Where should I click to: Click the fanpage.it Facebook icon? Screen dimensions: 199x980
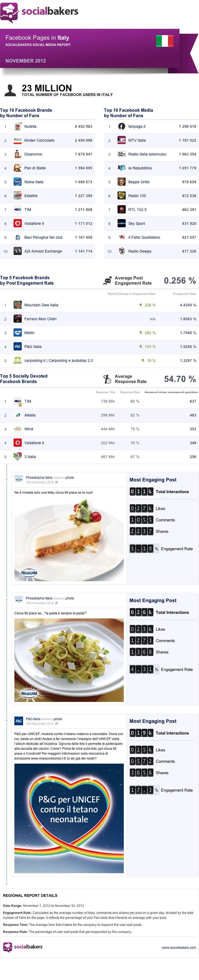122,127
